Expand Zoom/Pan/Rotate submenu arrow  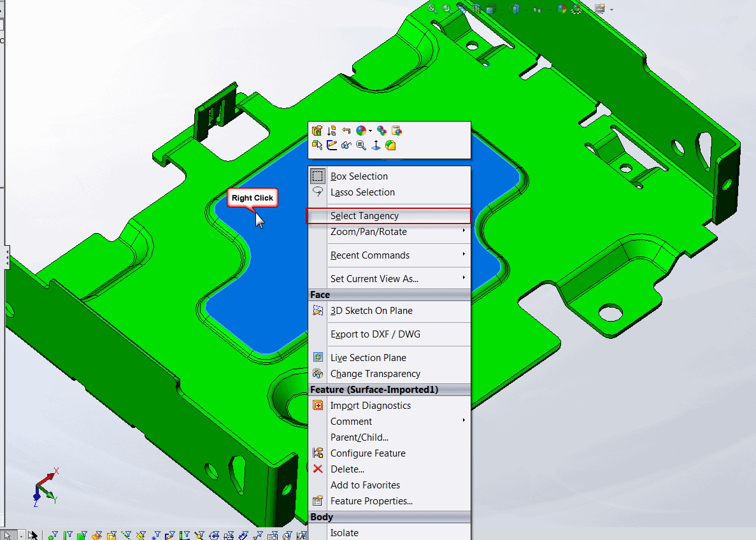point(464,231)
